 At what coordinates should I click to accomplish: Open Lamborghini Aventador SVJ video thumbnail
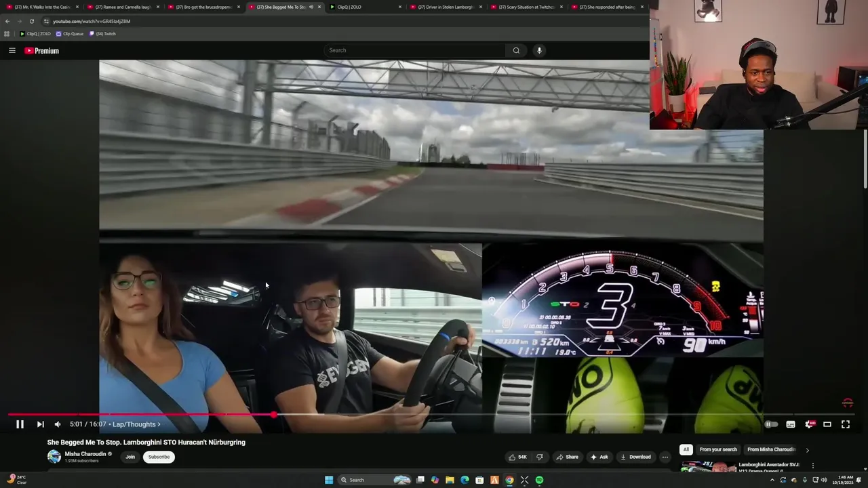[x=707, y=466]
